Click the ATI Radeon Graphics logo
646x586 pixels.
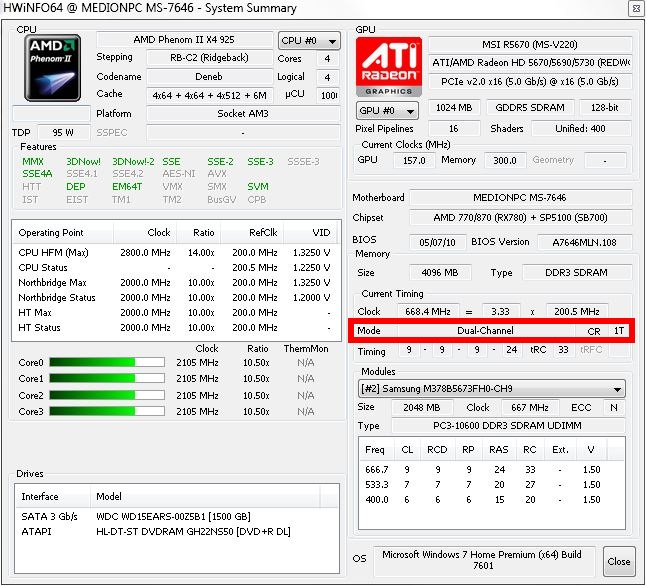click(x=389, y=67)
